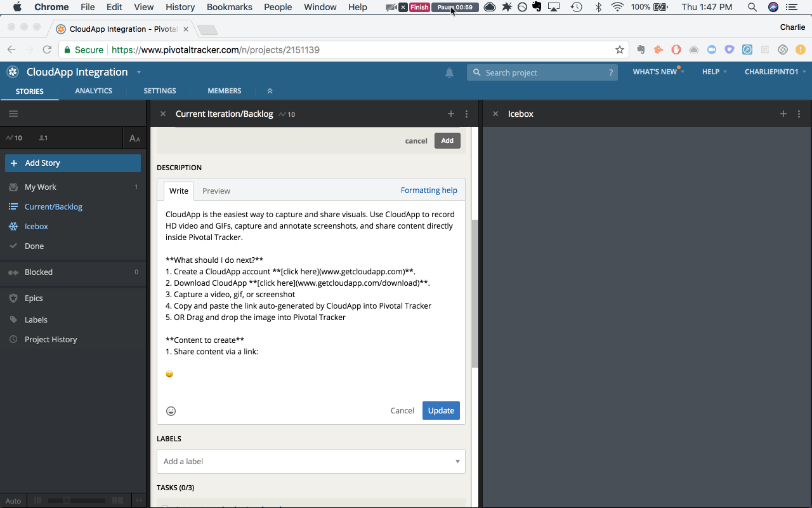
Task: Open the Chrome History menu
Action: [x=180, y=7]
